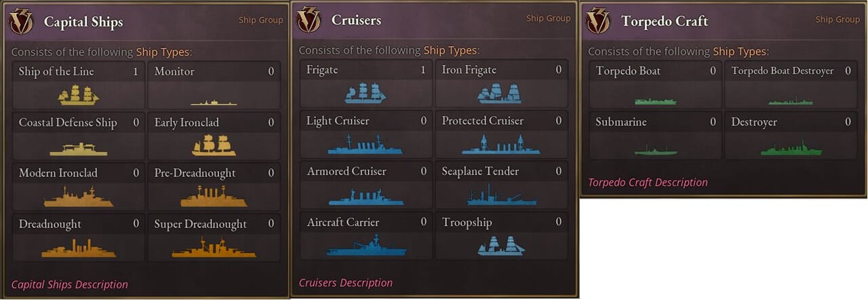
Task: Click the Early Ironclad sailing ship icon
Action: click(x=214, y=145)
